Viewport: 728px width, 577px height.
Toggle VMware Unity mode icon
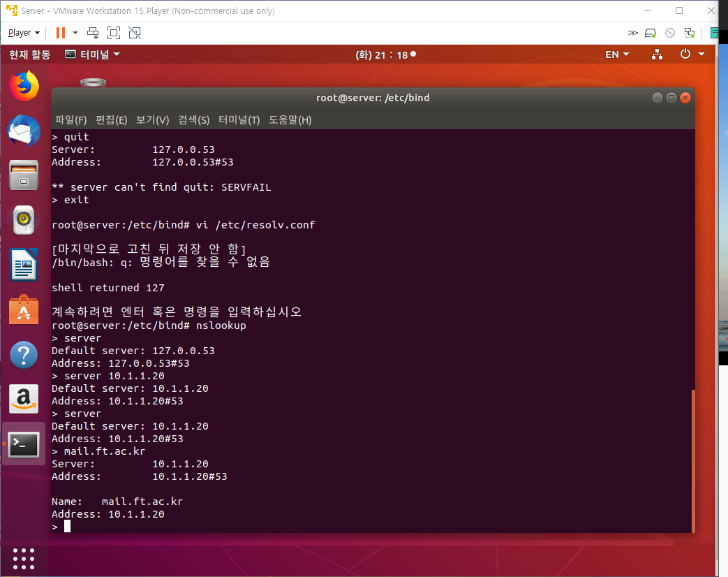click(135, 33)
